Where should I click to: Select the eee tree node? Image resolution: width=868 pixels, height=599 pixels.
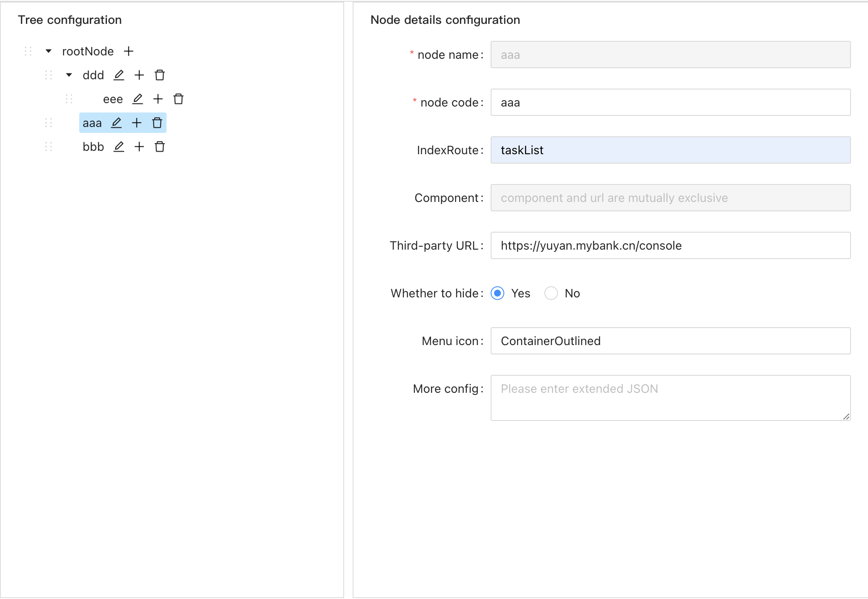[x=113, y=99]
